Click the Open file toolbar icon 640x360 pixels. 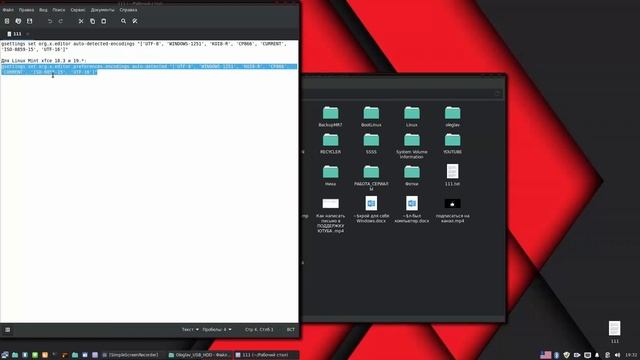(18, 21)
